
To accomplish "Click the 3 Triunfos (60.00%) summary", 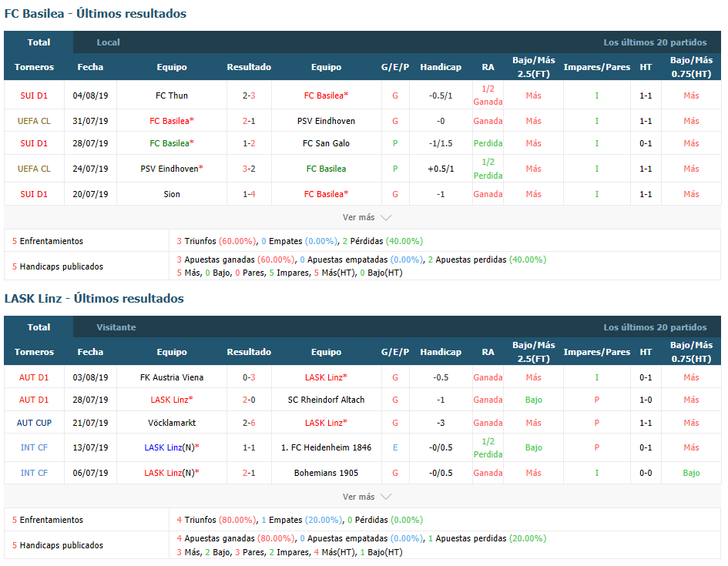I will pyautogui.click(x=216, y=241).
